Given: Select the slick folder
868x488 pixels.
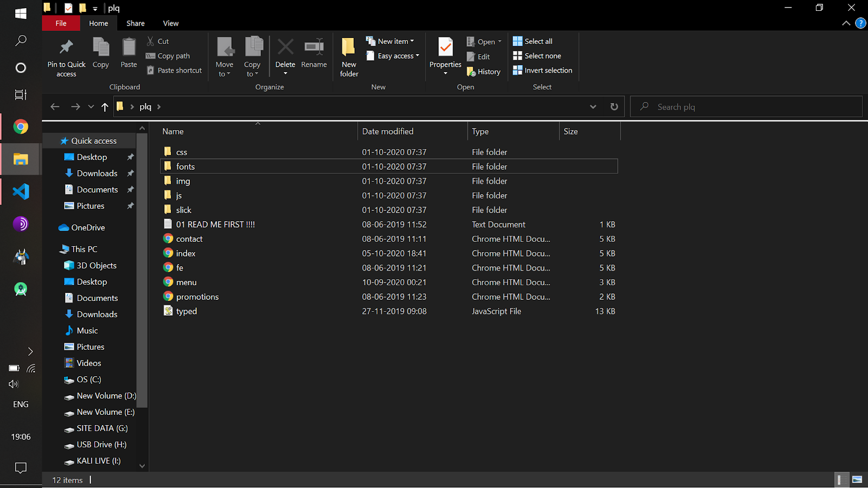Looking at the screenshot, I should click(389, 210).
